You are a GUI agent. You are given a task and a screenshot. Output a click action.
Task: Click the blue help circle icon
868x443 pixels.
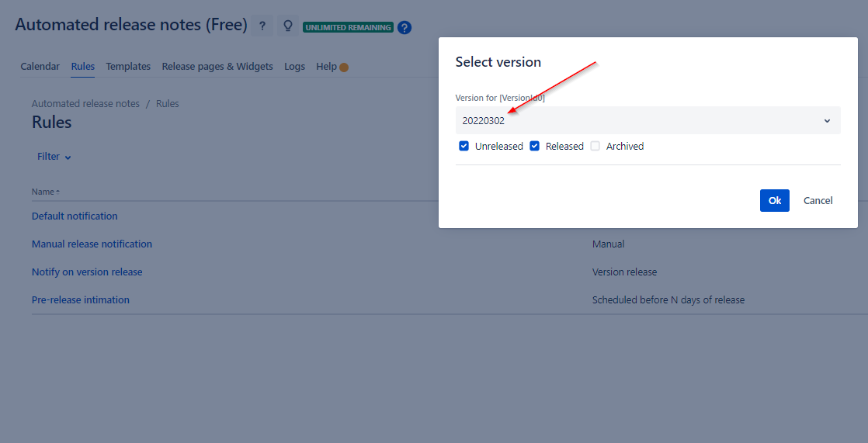[x=404, y=28]
